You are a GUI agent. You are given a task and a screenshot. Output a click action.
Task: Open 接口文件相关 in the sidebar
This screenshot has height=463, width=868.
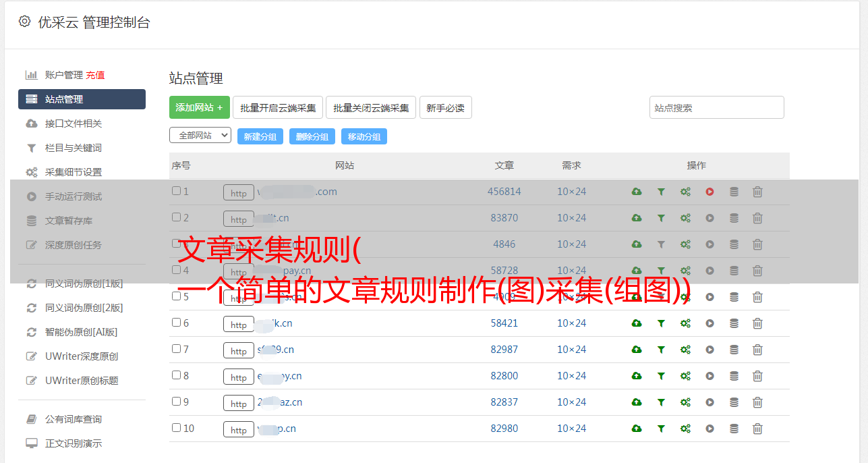[x=74, y=124]
